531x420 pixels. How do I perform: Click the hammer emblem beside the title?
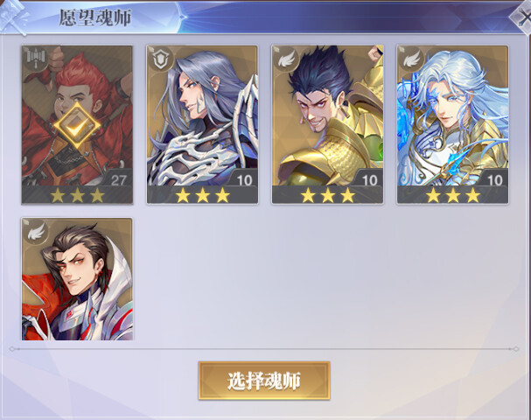14,15
